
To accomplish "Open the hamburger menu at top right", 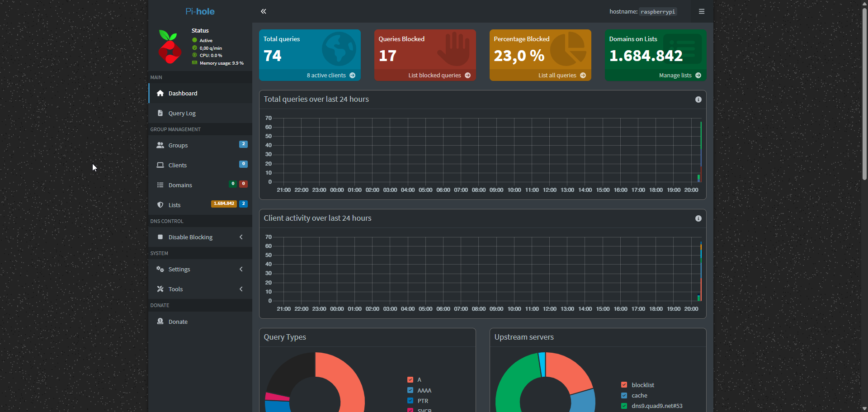I will click(x=701, y=11).
